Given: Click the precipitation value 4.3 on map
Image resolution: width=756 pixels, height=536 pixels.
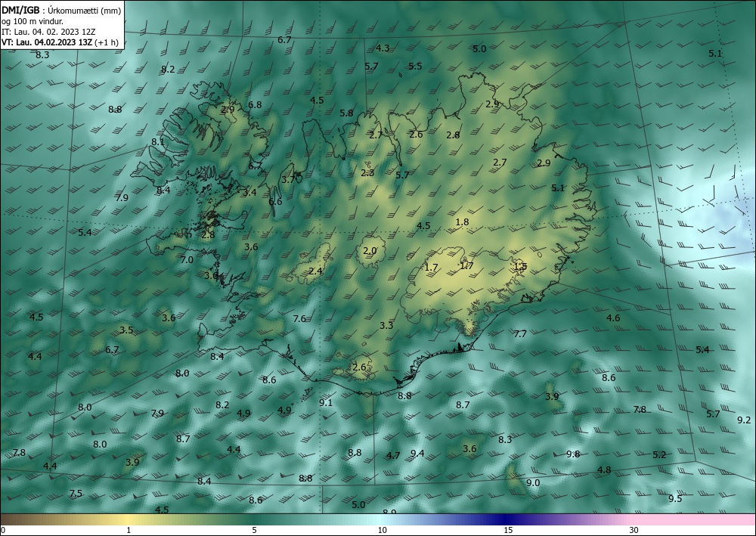Looking at the screenshot, I should (x=383, y=48).
